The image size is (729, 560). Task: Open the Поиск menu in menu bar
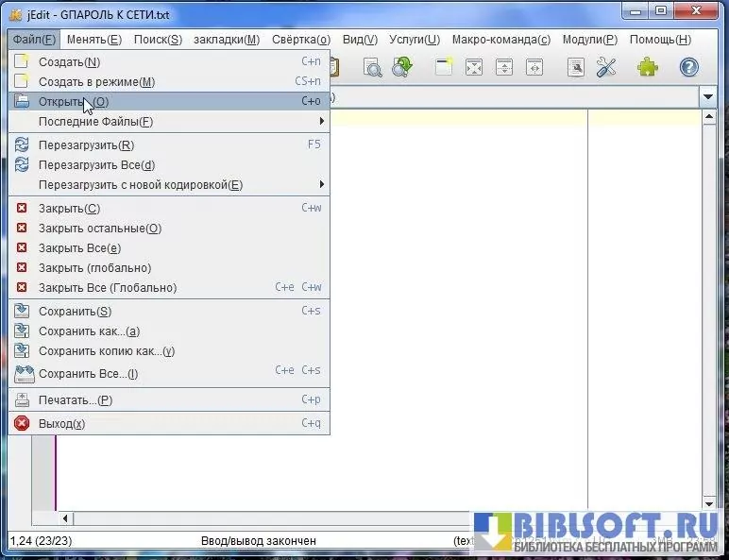coord(158,40)
